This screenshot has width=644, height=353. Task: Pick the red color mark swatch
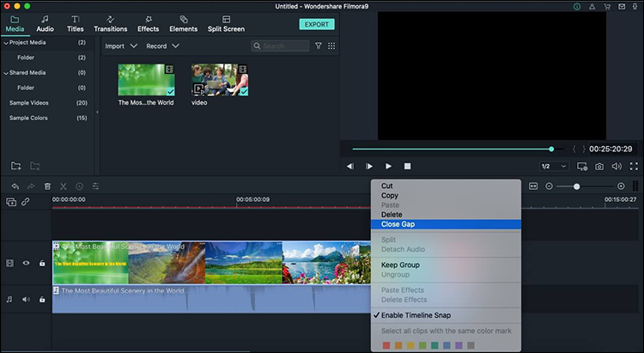[x=386, y=345]
